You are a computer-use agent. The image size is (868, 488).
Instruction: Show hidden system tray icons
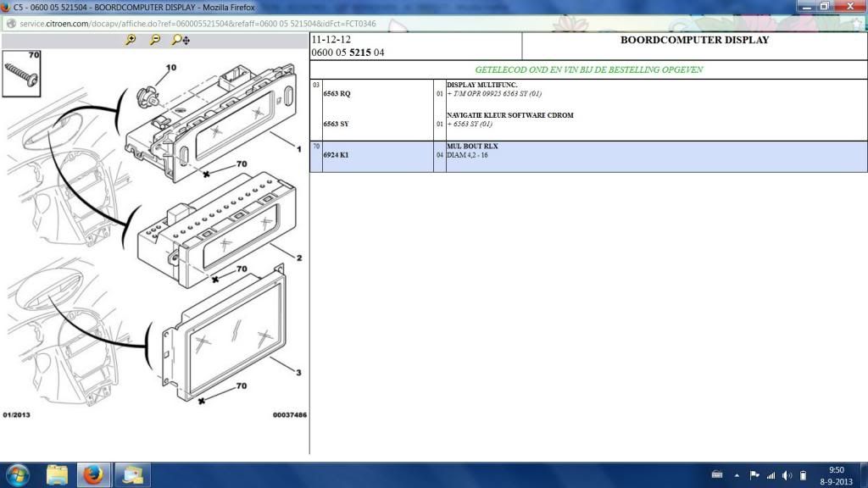[x=737, y=475]
